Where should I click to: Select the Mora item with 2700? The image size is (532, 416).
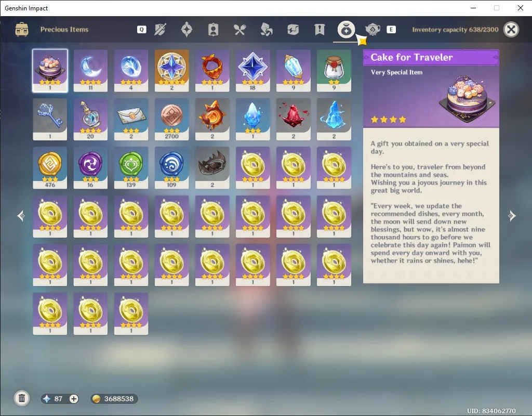(x=171, y=119)
